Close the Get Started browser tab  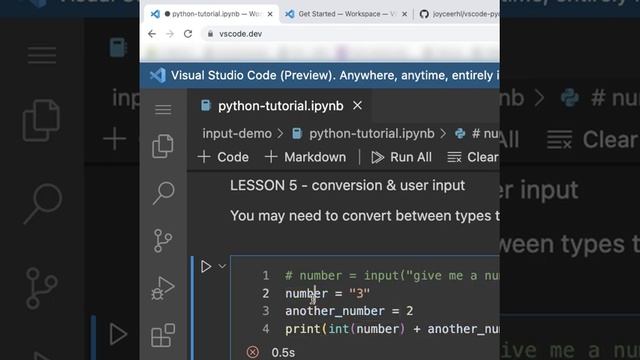(404, 14)
